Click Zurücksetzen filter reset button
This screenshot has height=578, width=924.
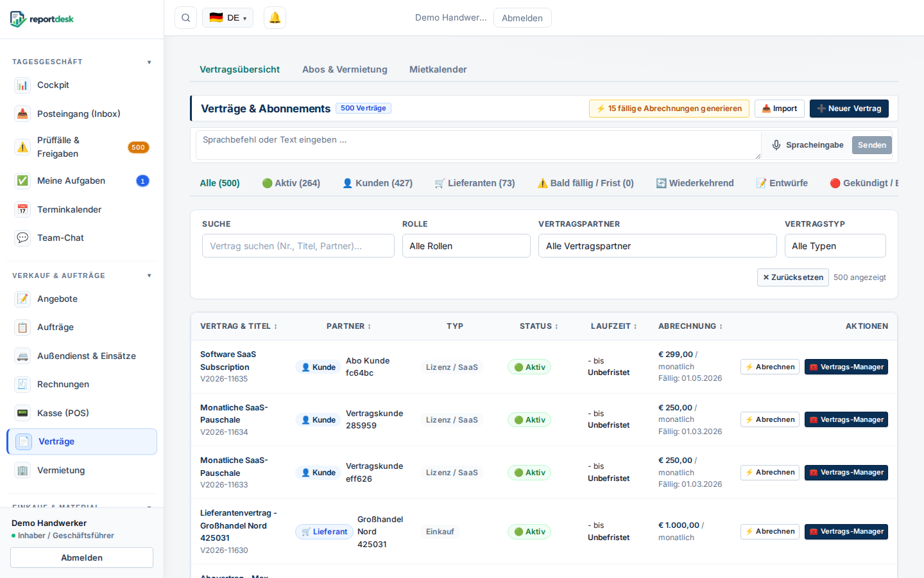pos(793,277)
